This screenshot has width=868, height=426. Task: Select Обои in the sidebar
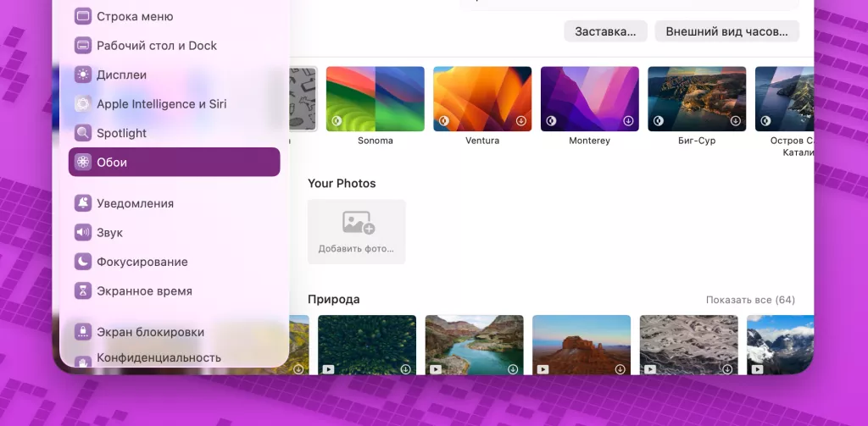[x=175, y=162]
